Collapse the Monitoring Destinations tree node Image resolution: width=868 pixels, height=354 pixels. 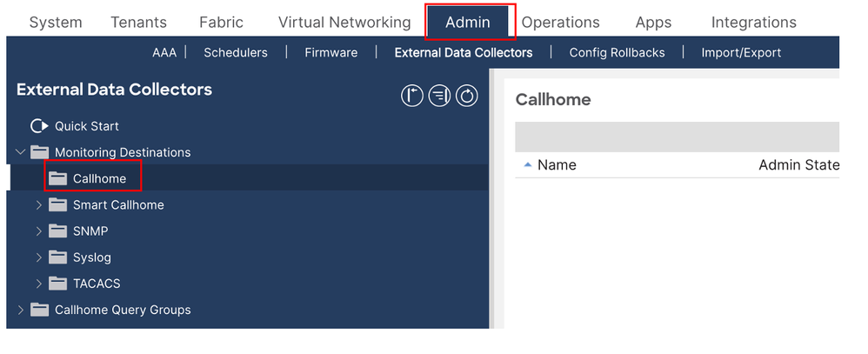(x=21, y=152)
